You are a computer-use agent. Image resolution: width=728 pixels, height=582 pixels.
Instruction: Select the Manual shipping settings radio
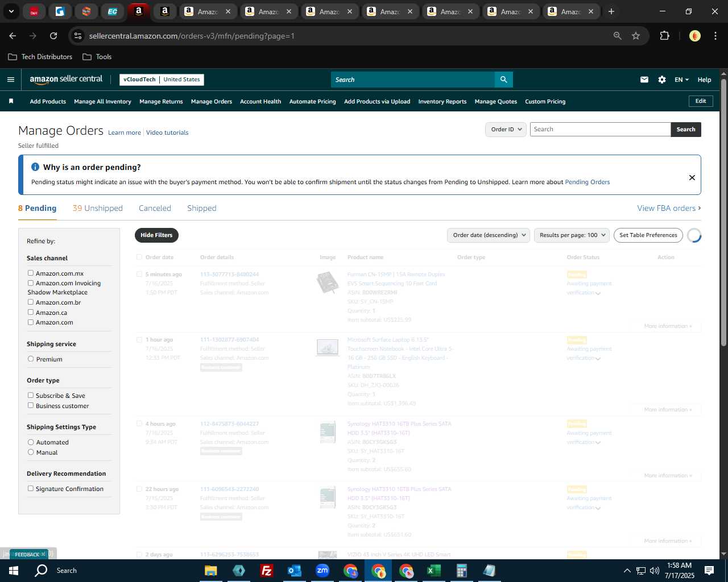[31, 452]
